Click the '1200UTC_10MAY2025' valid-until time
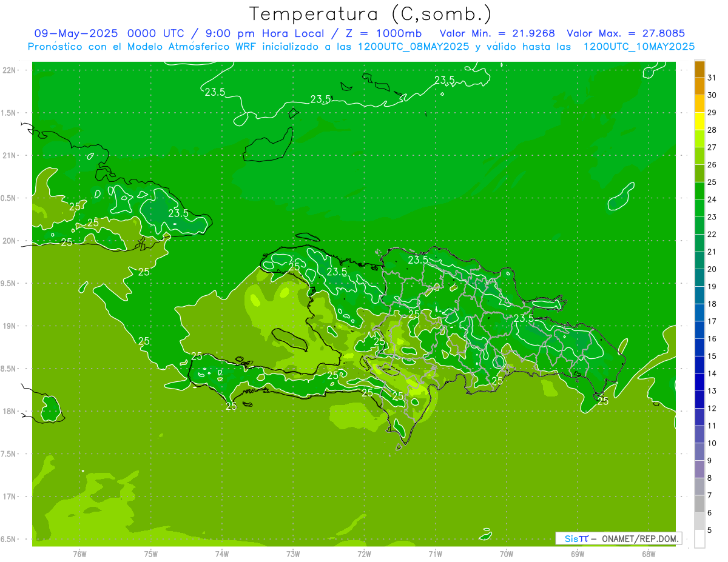The height and width of the screenshot is (562, 728). click(x=639, y=46)
